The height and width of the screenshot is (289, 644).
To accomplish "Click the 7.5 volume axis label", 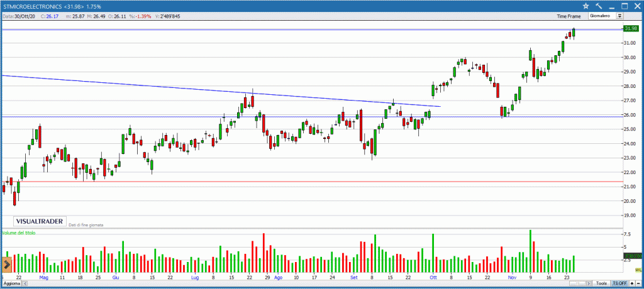I will coord(627,234).
